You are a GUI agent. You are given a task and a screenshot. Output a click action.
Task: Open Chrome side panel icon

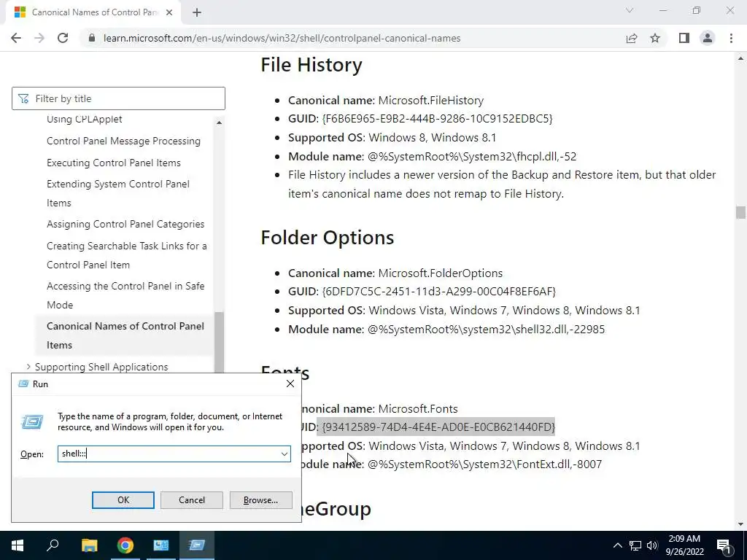click(684, 38)
